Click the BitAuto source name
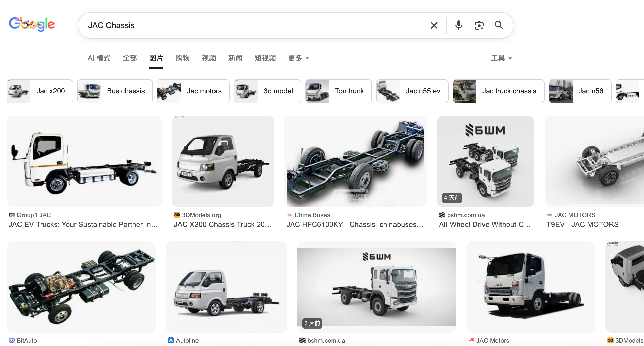 click(x=27, y=340)
